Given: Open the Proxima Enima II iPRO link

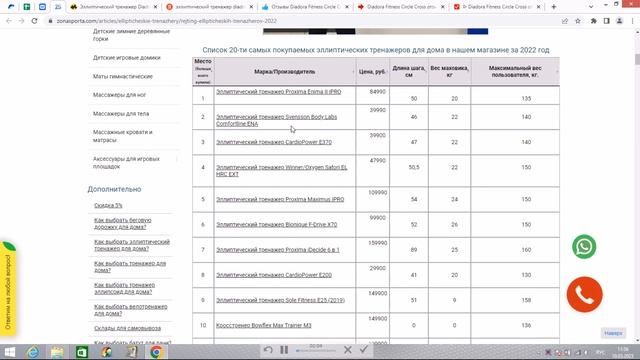Looking at the screenshot, I should pos(279,92).
